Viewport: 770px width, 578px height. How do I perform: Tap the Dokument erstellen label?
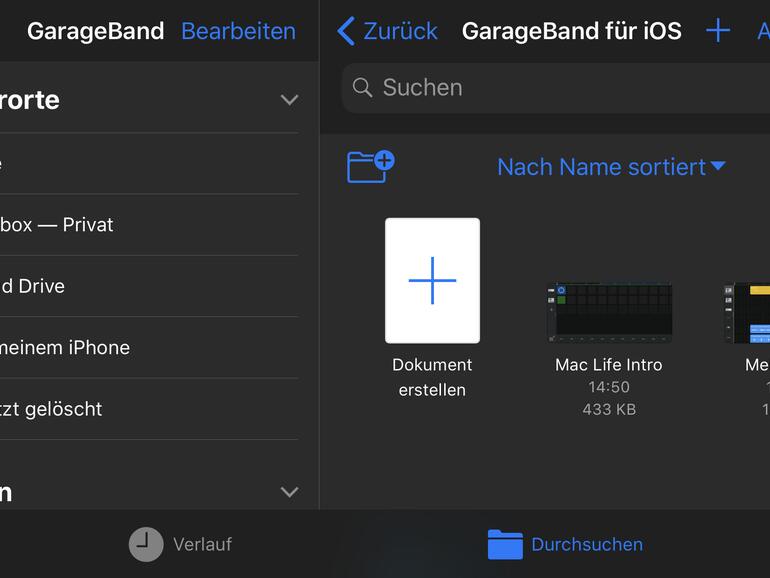point(432,377)
